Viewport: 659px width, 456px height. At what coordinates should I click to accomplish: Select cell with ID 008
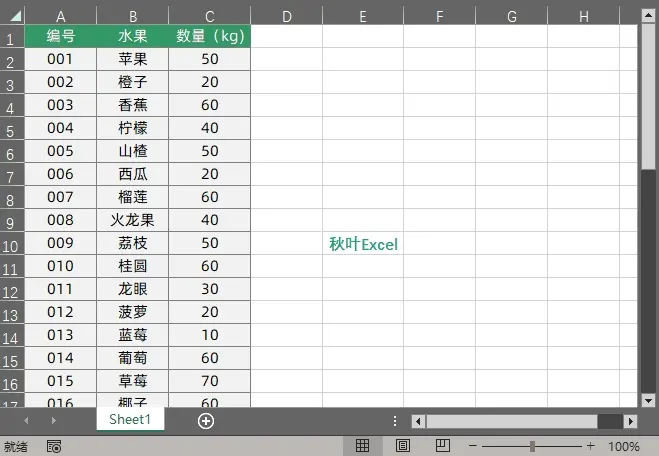point(61,220)
